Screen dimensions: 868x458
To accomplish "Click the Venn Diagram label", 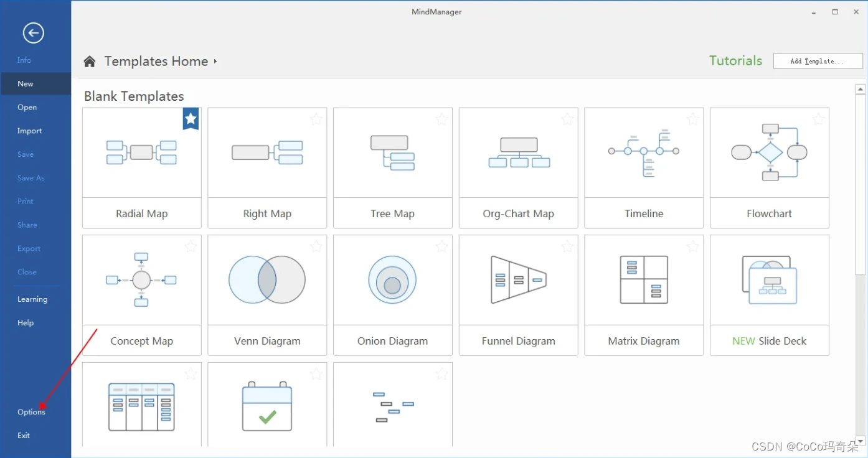I will coord(267,341).
